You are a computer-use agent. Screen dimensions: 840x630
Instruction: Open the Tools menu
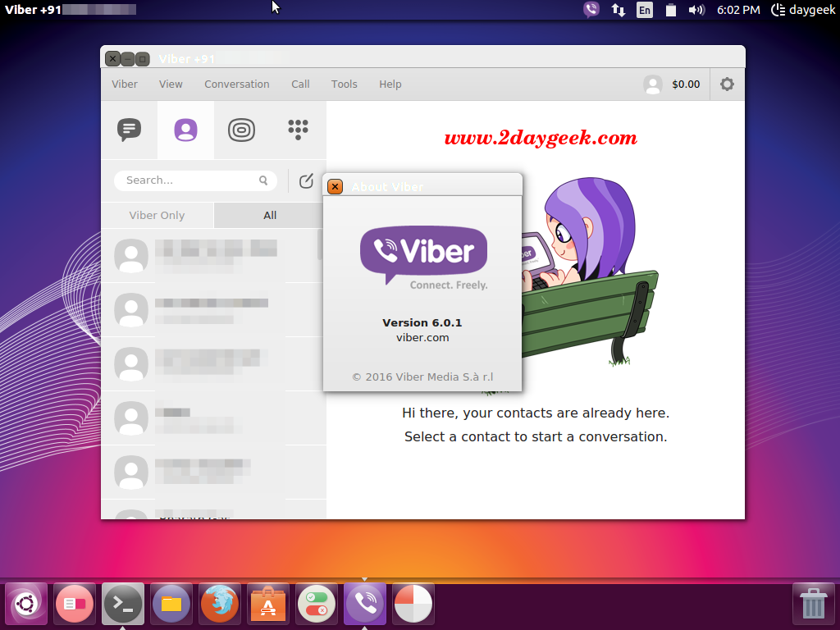[x=344, y=84]
